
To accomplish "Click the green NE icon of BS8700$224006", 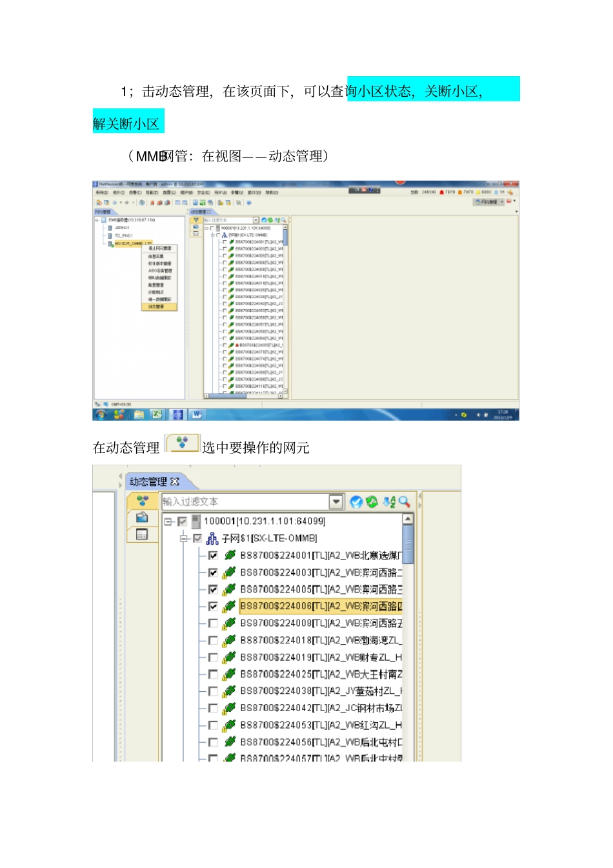I will pyautogui.click(x=229, y=605).
